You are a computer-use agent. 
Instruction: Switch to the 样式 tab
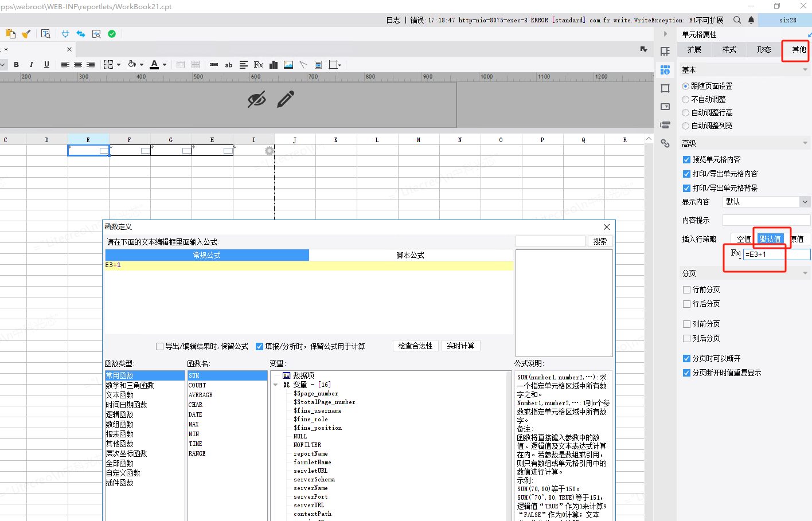click(x=729, y=49)
